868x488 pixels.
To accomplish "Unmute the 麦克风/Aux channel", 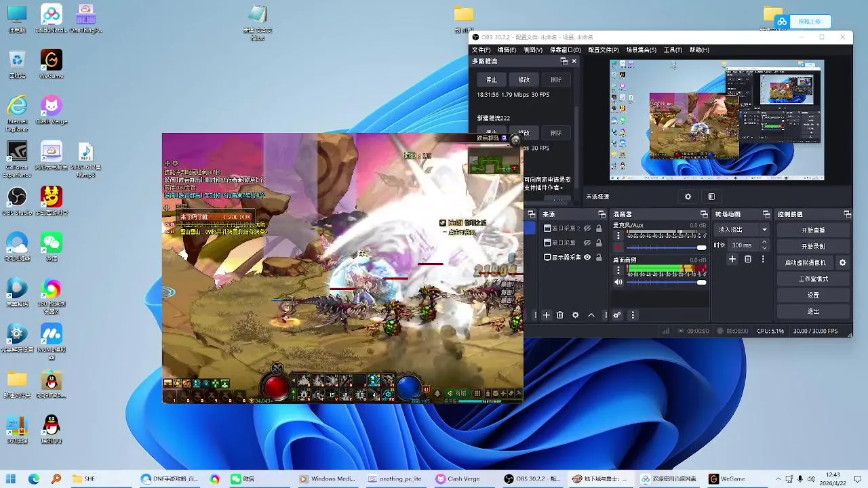I will [618, 247].
